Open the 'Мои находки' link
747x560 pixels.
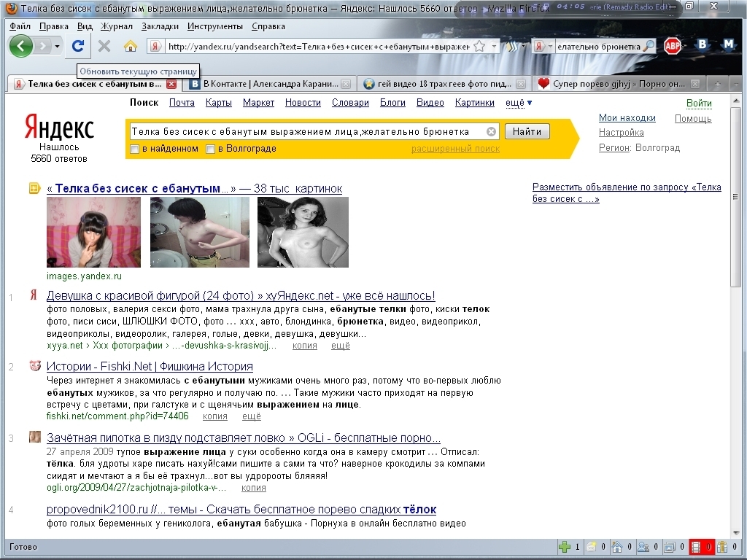tap(627, 117)
